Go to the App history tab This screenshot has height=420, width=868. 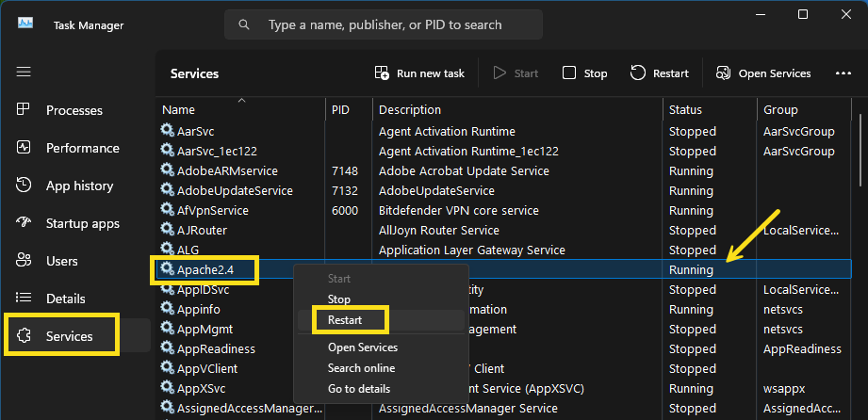[x=79, y=186]
